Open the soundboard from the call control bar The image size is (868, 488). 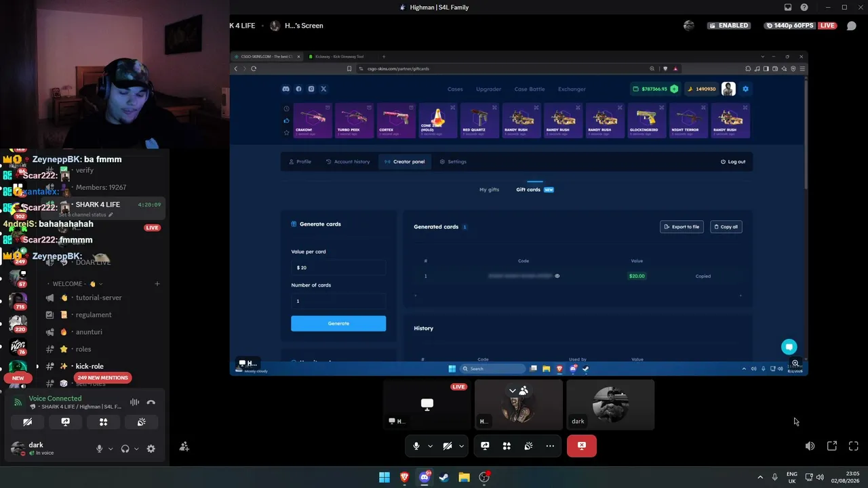click(528, 446)
